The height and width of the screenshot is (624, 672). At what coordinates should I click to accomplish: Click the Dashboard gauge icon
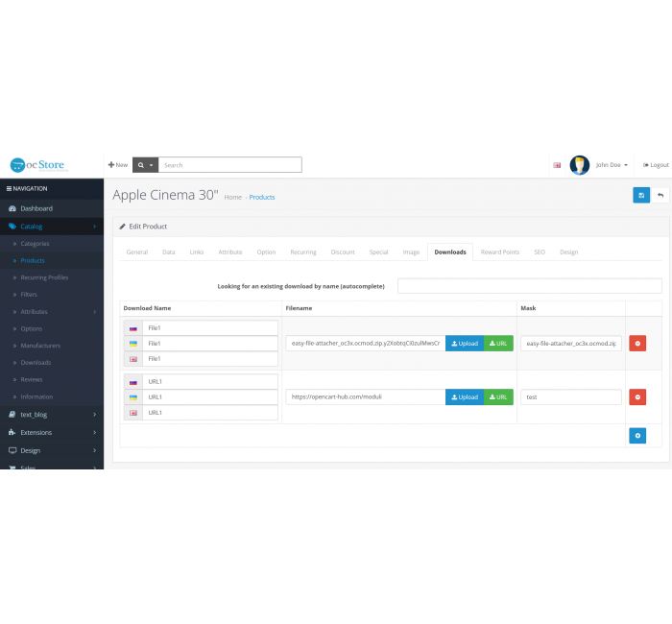pyautogui.click(x=12, y=208)
